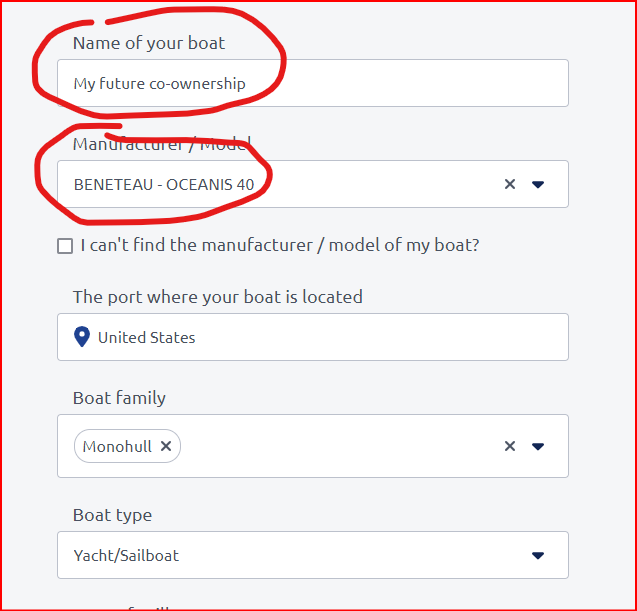Click the Monohull chip label
Screen dimensions: 637x611
(117, 446)
